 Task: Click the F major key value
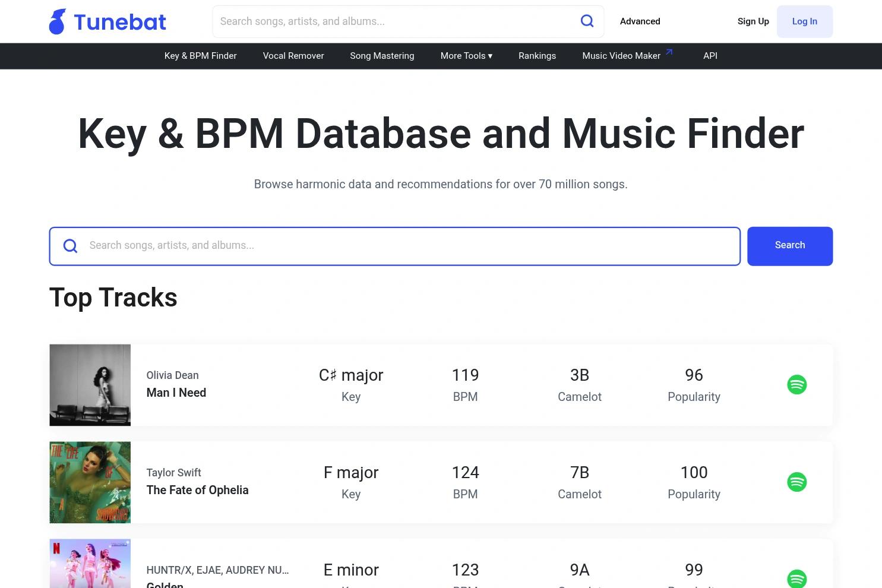point(351,473)
